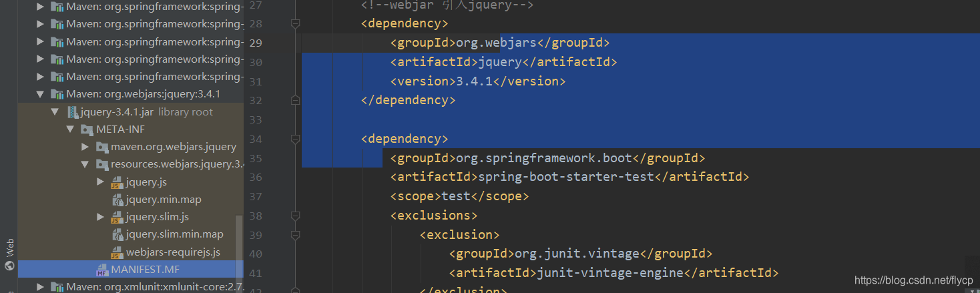Fold the exclusions block at line 38
The width and height of the screenshot is (980, 293).
tap(295, 216)
